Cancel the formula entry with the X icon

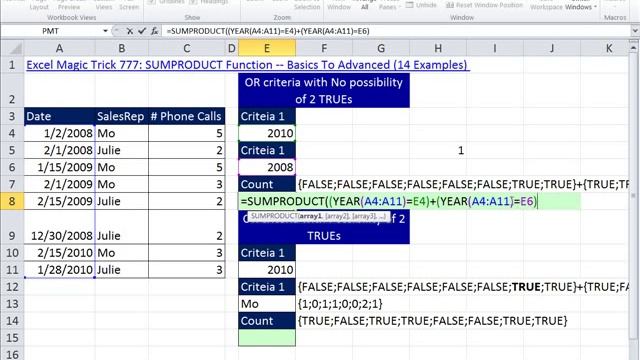[129, 31]
